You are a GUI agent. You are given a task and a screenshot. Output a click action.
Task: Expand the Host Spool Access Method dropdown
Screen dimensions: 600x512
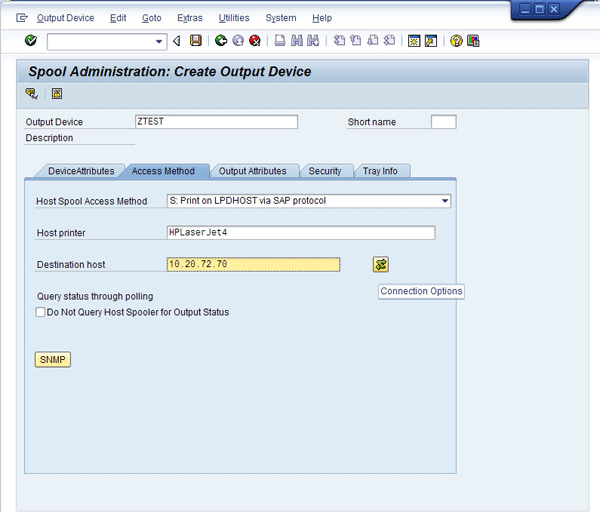(444, 201)
